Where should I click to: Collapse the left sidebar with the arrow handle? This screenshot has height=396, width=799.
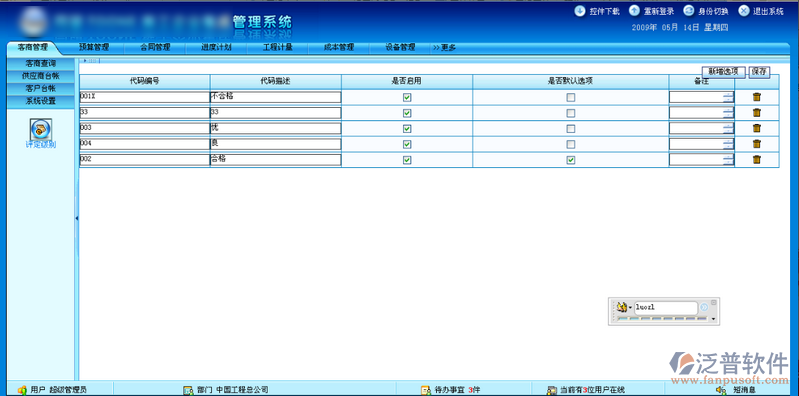point(77,218)
